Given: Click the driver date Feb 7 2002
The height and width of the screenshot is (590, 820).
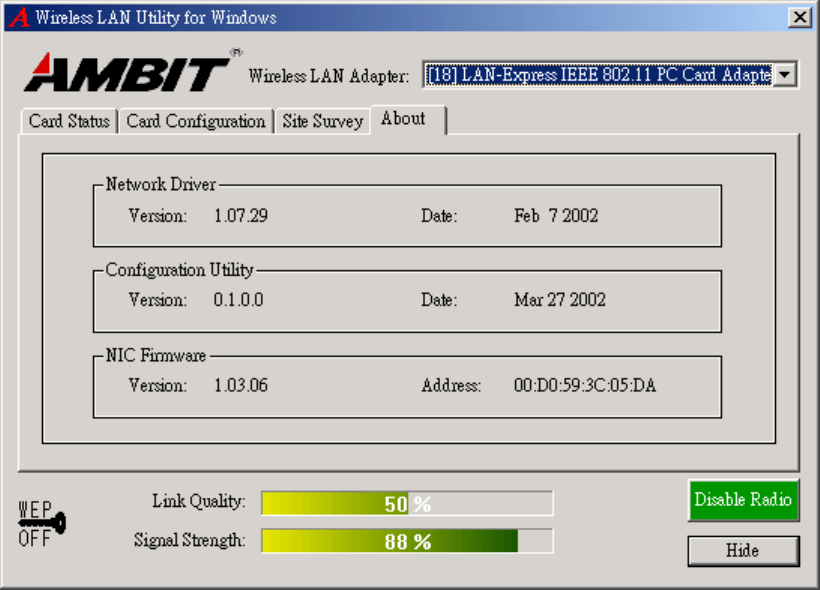Looking at the screenshot, I should click(x=556, y=215).
